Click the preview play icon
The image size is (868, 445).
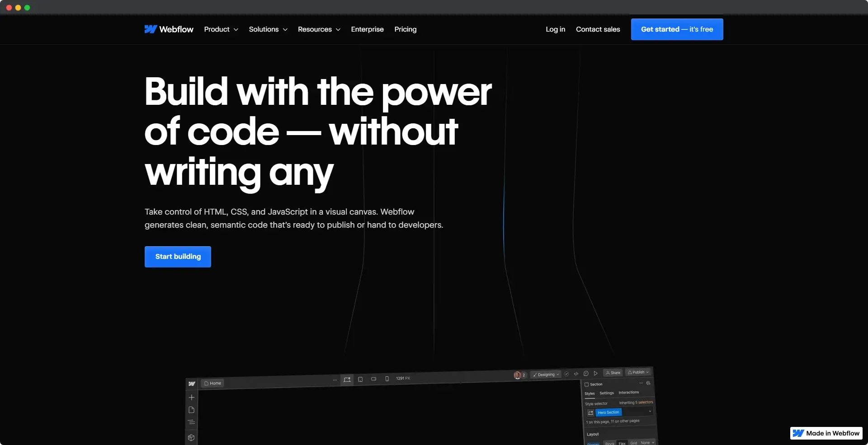pos(596,373)
